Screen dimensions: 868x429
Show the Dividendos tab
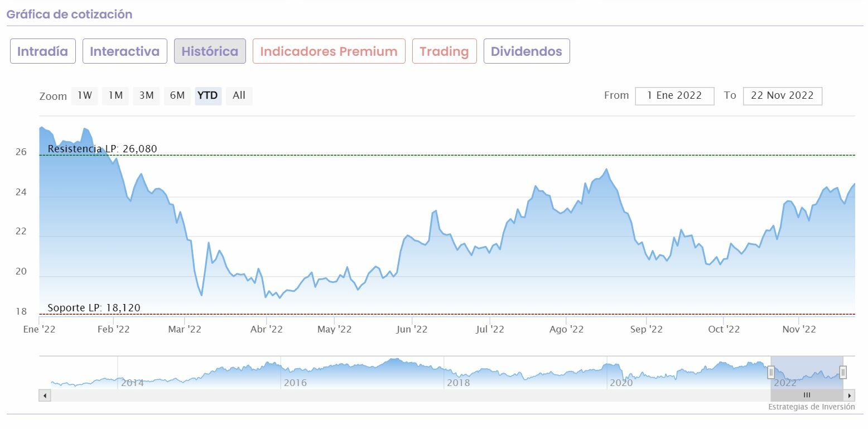[x=526, y=51]
